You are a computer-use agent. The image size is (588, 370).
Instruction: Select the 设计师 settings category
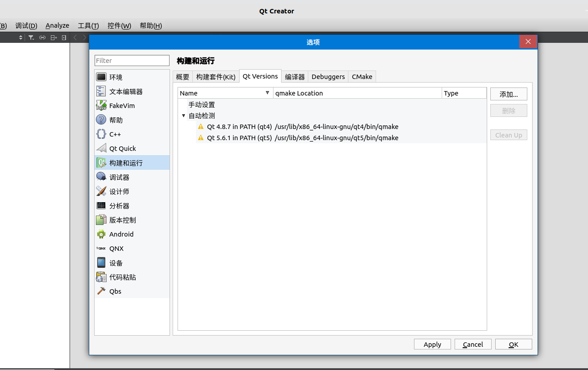pyautogui.click(x=132, y=191)
